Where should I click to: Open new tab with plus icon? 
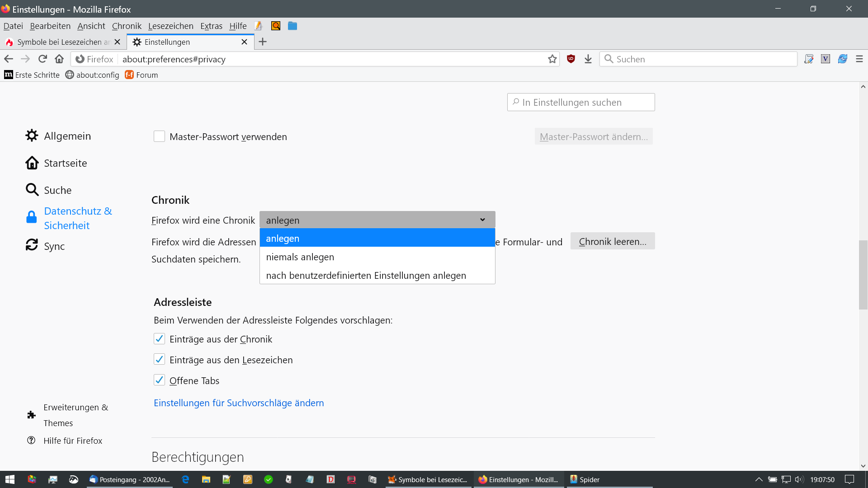click(x=263, y=42)
